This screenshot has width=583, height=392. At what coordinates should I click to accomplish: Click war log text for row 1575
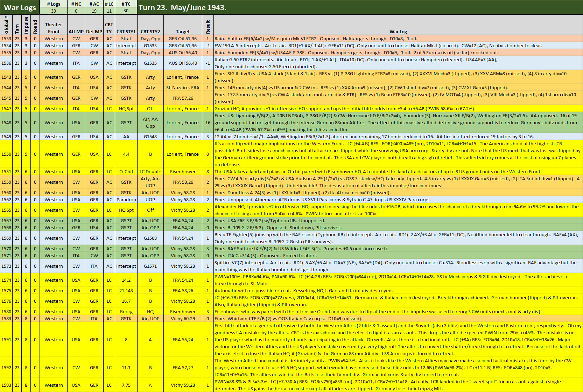tap(398, 290)
